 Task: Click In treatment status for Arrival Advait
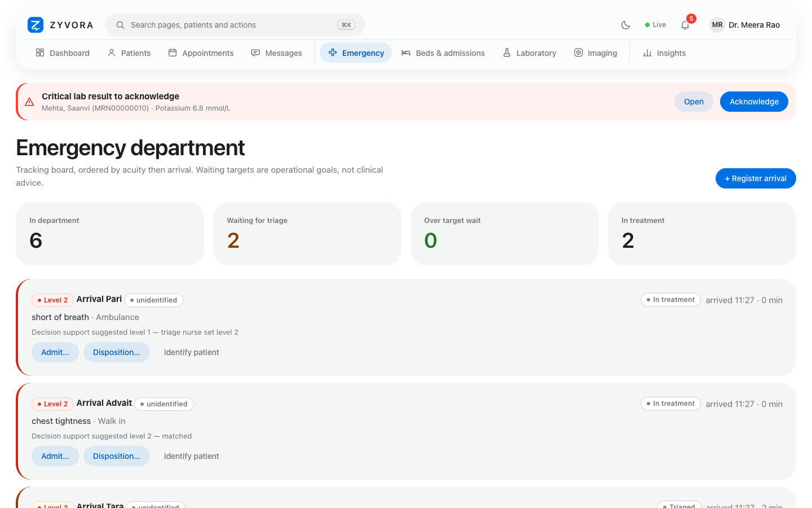[670, 404]
